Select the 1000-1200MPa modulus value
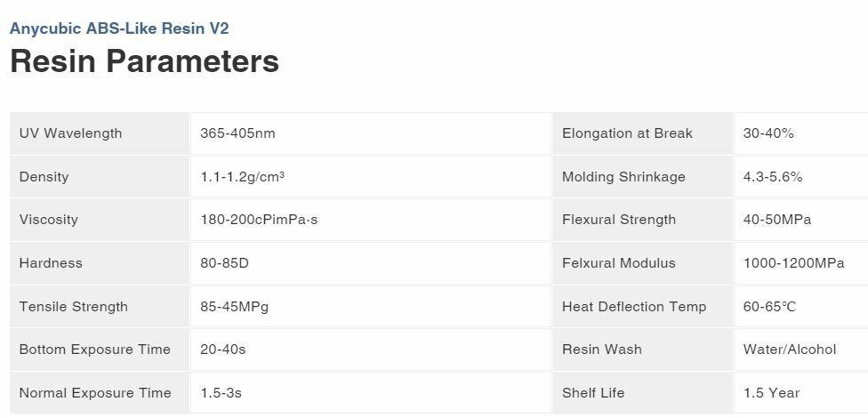This screenshot has height=418, width=868. coord(794,263)
